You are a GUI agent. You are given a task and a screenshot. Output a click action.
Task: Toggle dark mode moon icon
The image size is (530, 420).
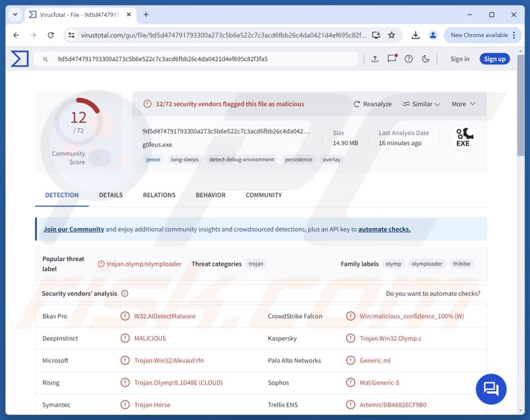point(425,59)
